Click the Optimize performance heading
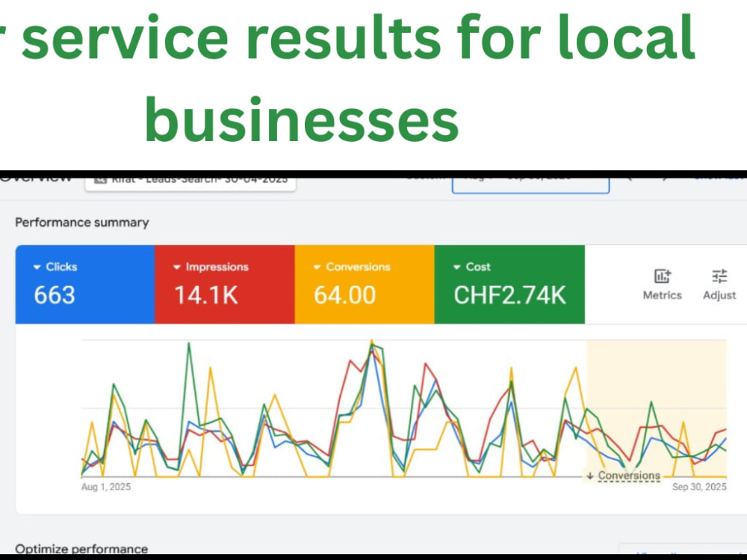This screenshot has height=560, width=747. pyautogui.click(x=81, y=549)
